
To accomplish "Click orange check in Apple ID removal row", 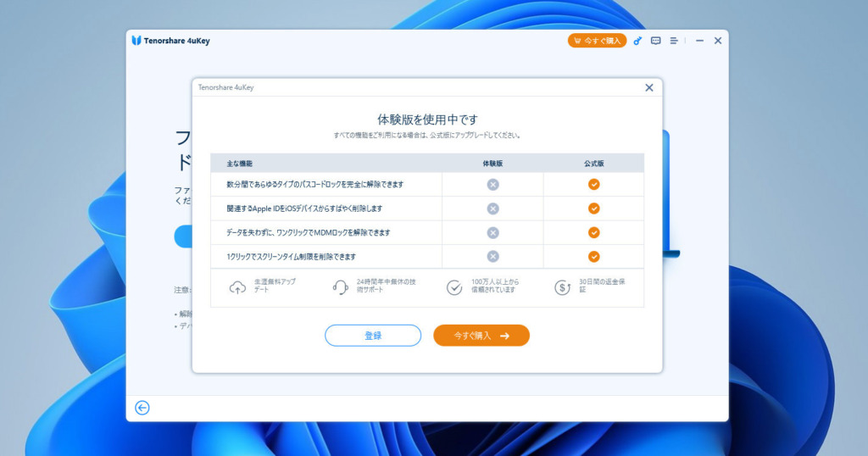I will [x=594, y=209].
